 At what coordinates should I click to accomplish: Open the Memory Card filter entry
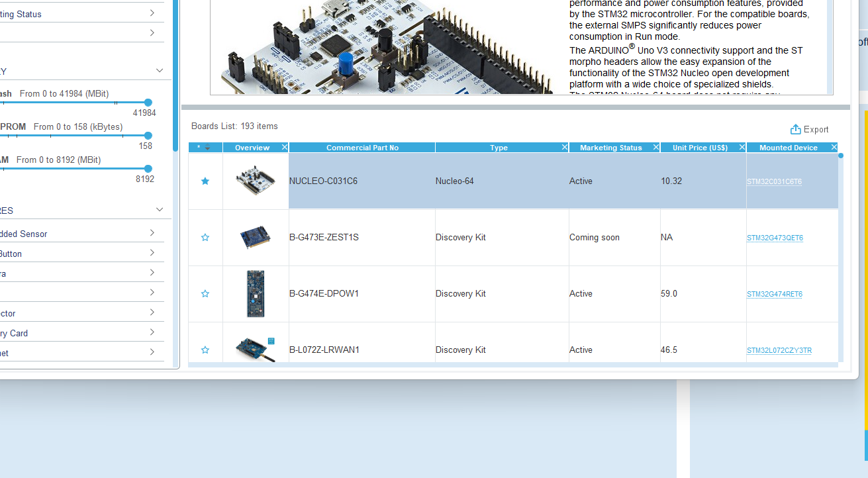pyautogui.click(x=151, y=332)
